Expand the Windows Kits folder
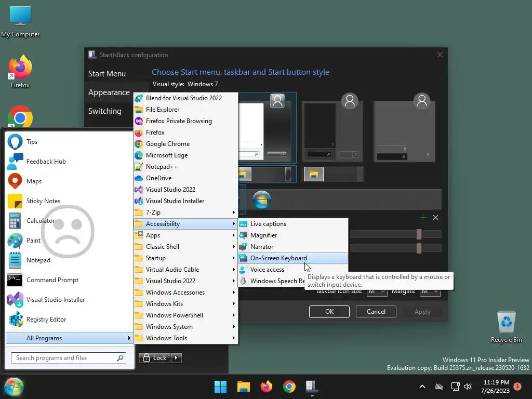532x399 pixels. (x=185, y=304)
